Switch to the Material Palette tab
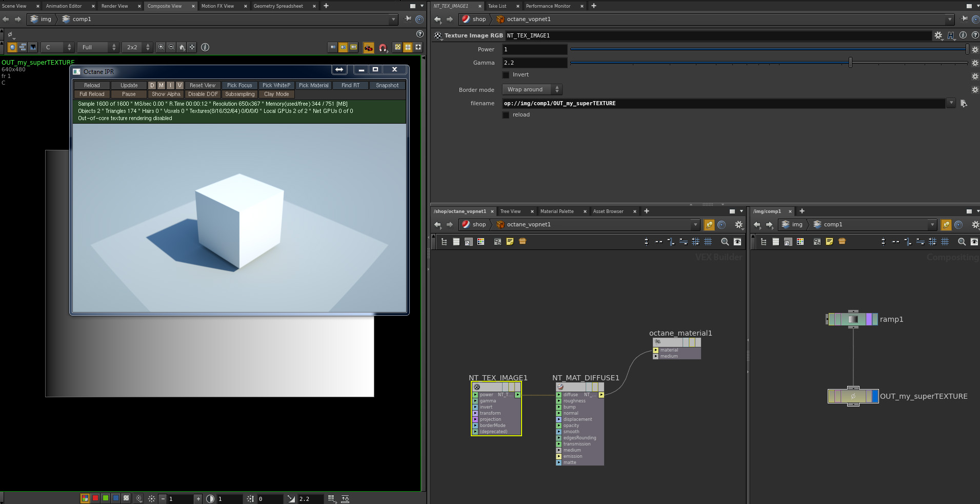980x504 pixels. [557, 211]
